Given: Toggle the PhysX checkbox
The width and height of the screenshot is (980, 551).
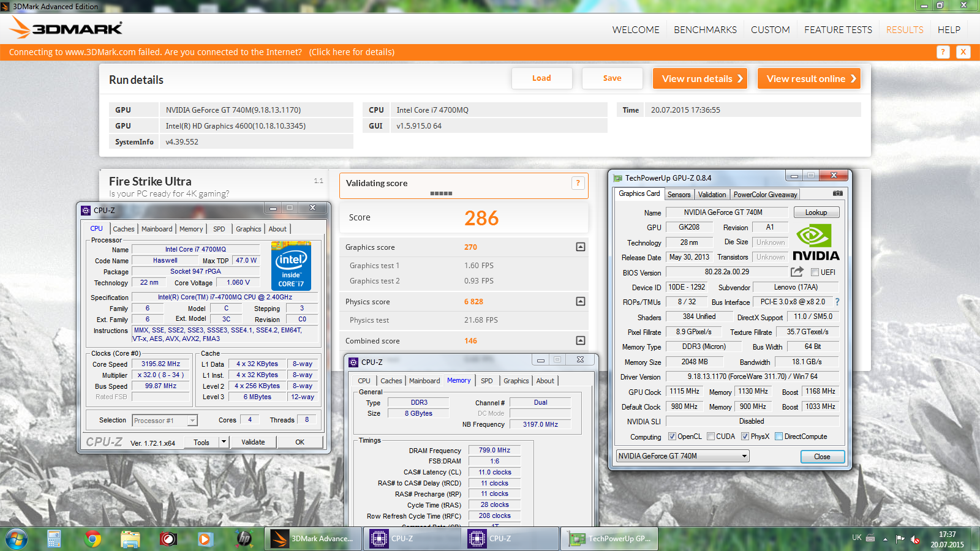Looking at the screenshot, I should (745, 437).
